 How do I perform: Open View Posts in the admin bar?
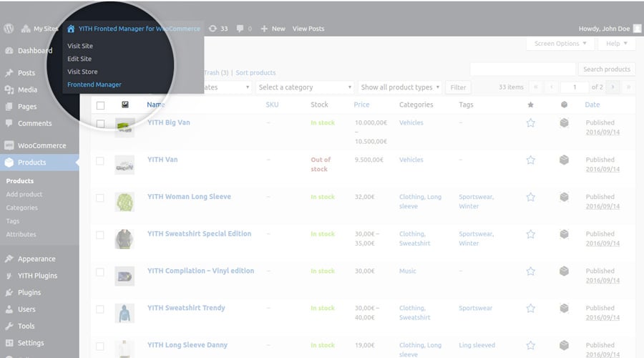308,29
